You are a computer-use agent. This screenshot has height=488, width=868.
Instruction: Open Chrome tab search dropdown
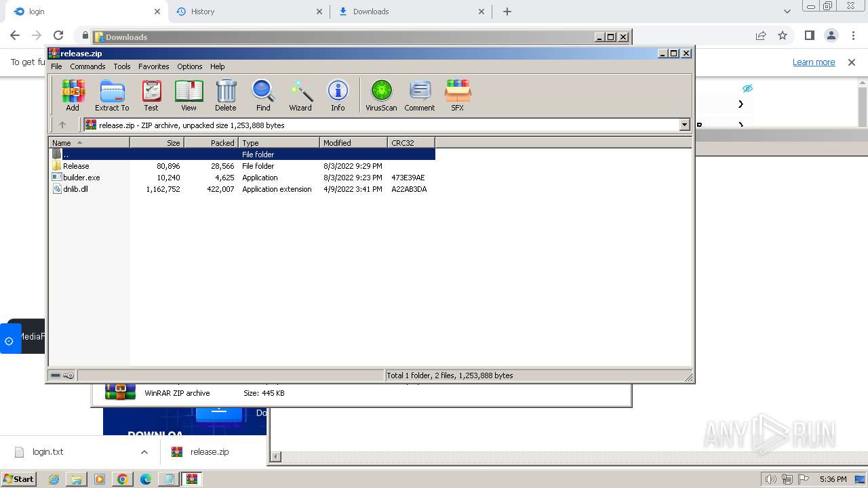(787, 12)
